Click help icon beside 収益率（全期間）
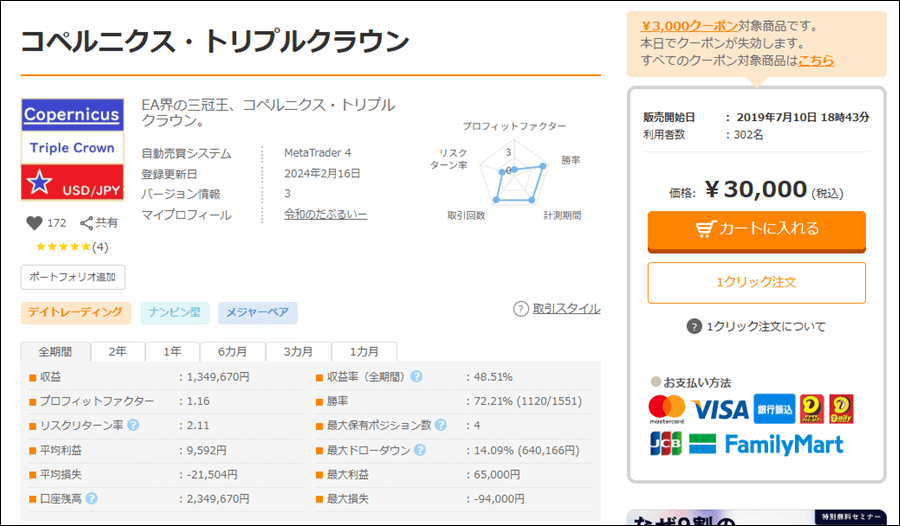This screenshot has height=526, width=900. click(416, 377)
